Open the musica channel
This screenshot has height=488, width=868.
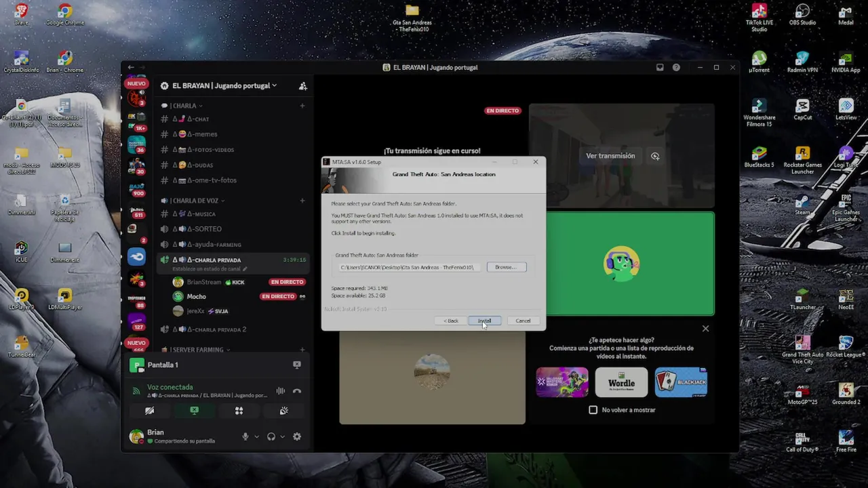tap(233, 214)
